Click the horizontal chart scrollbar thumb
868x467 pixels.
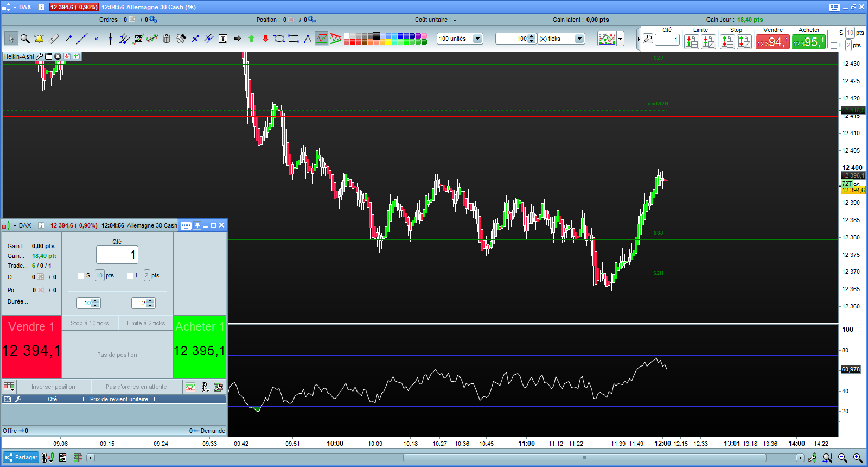click(585, 458)
